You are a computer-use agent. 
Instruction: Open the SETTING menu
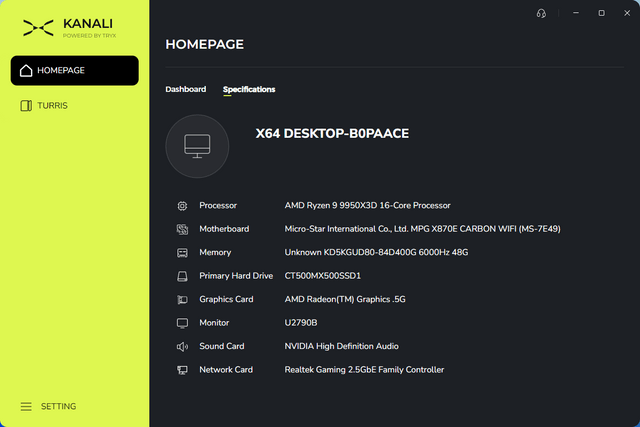(x=48, y=407)
